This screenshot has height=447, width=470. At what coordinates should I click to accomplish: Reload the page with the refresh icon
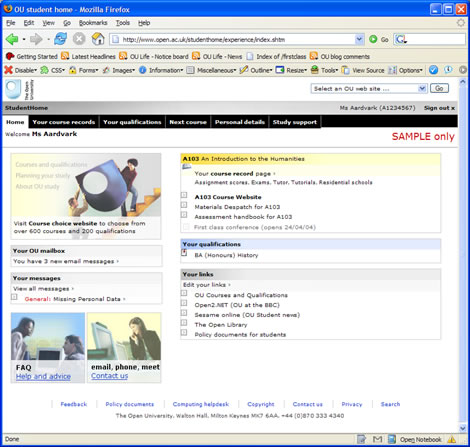coord(61,39)
